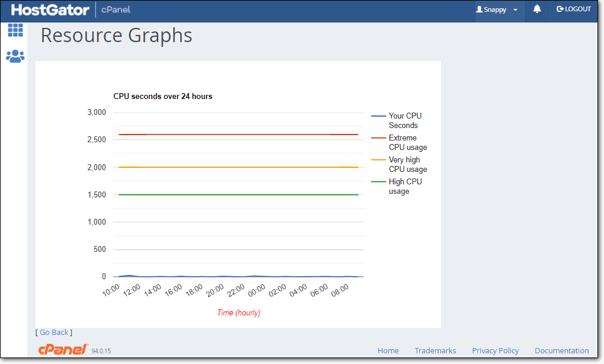604x364 pixels.
Task: Open the Trademarks footer link
Action: tap(435, 350)
